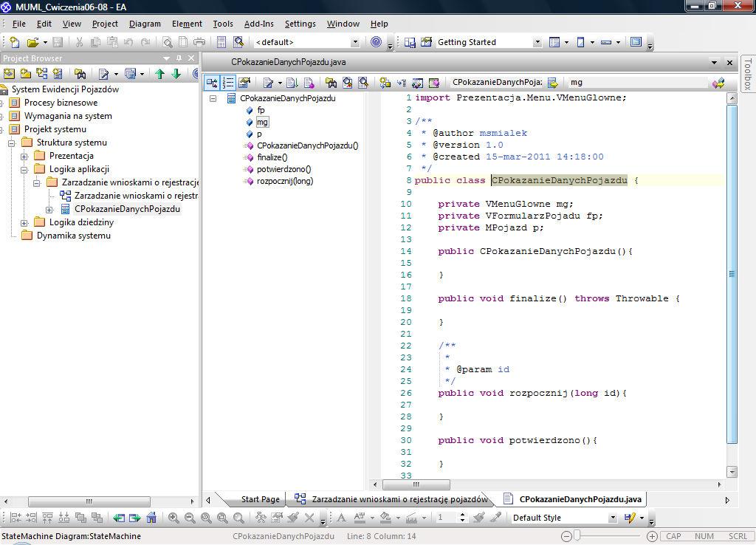Screen dimensions: 756x545
Task: Open the Project Browser panel options arrow
Action: pyautogui.click(x=166, y=58)
